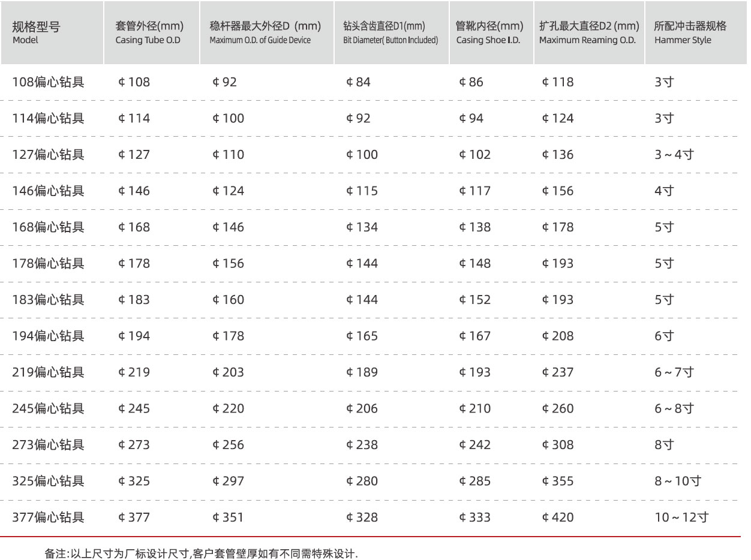Viewport: 751px width, 560px height.
Task: Click the 规格型号 Model column header
Action: click(x=36, y=33)
